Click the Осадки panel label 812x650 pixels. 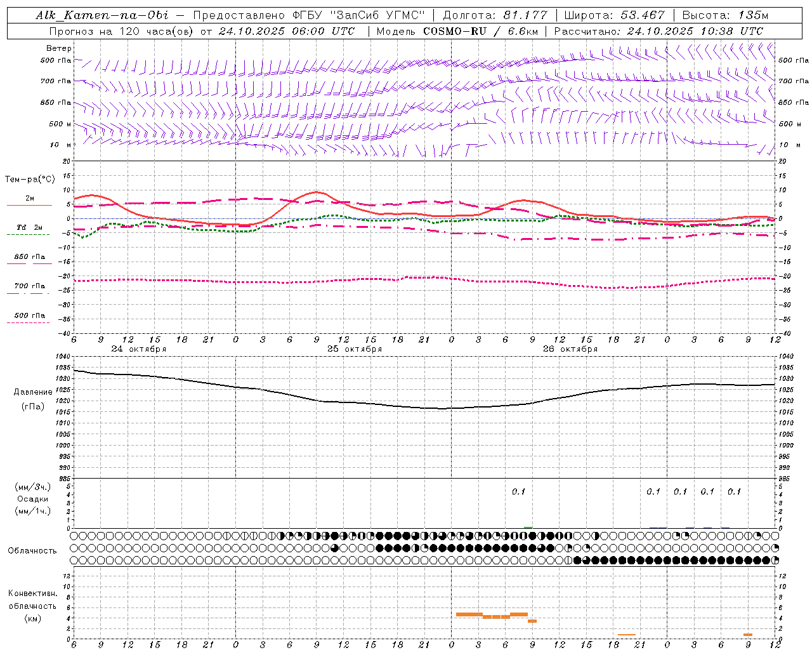33,499
